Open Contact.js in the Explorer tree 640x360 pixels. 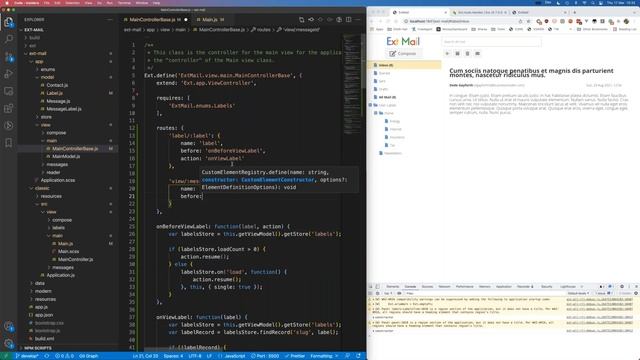tap(57, 85)
